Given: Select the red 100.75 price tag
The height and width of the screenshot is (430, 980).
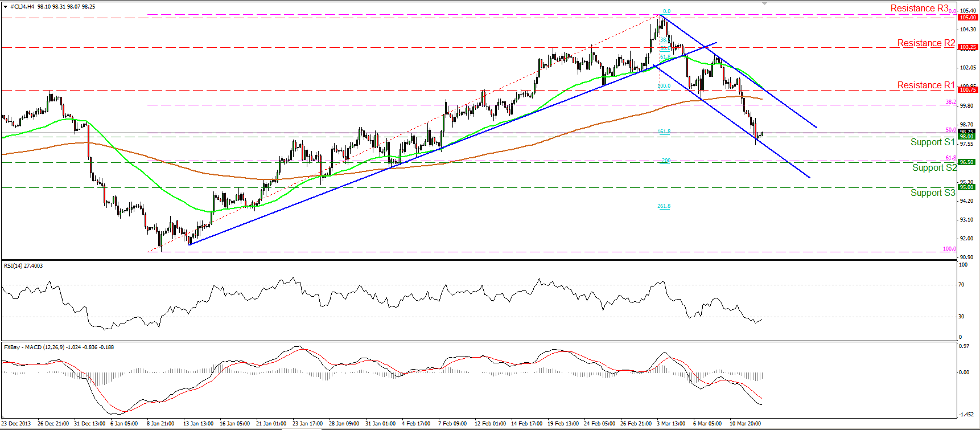Looking at the screenshot, I should point(967,89).
